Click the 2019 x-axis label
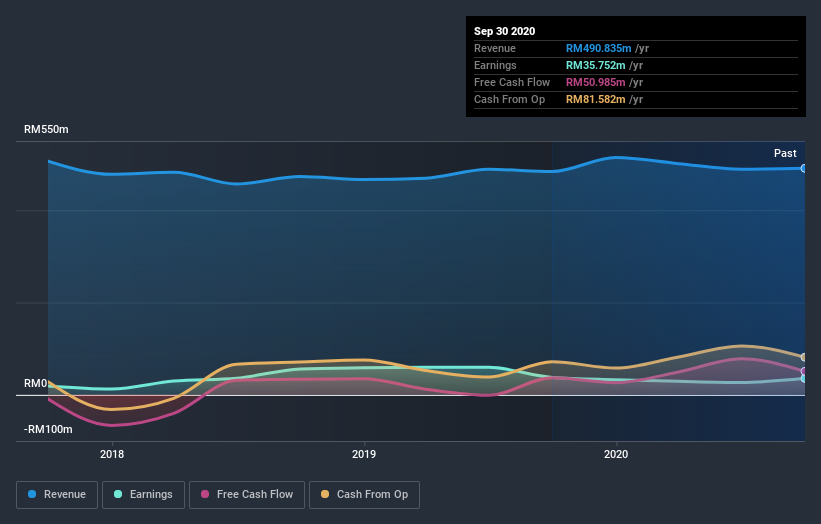 click(x=364, y=454)
